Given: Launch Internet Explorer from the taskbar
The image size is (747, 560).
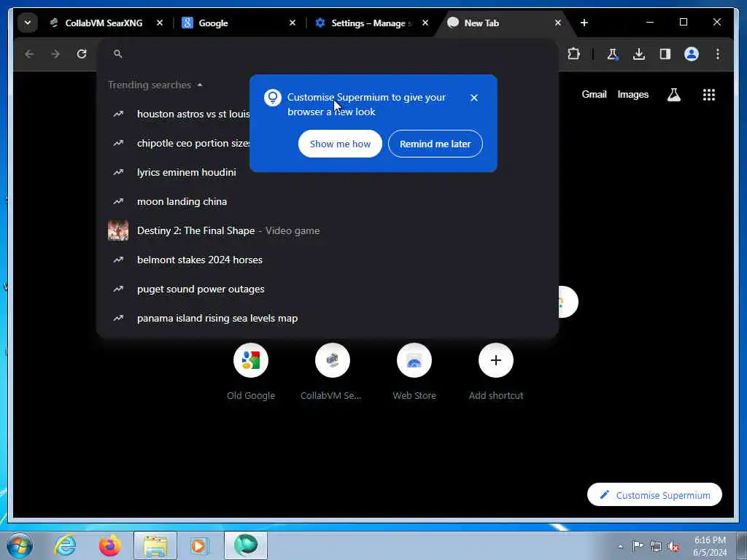Looking at the screenshot, I should click(x=65, y=545).
